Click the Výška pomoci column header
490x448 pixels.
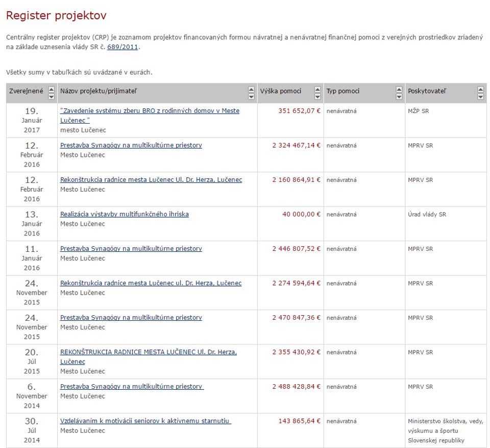point(281,91)
